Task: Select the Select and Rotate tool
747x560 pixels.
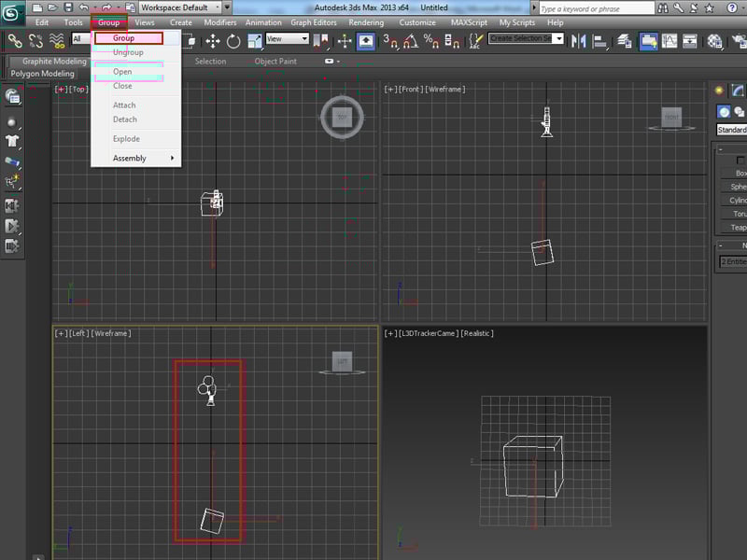Action: pyautogui.click(x=233, y=41)
